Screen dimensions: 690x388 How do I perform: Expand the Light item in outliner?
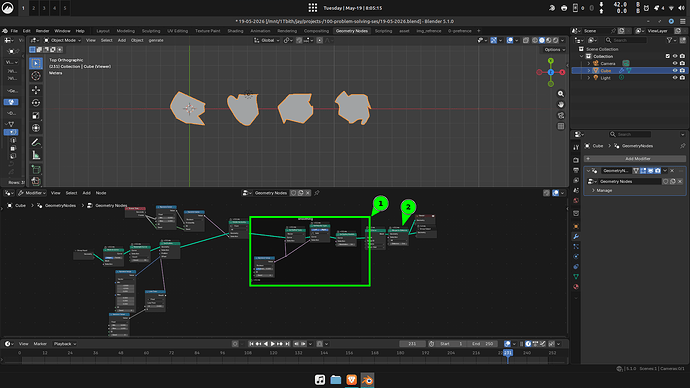click(589, 78)
